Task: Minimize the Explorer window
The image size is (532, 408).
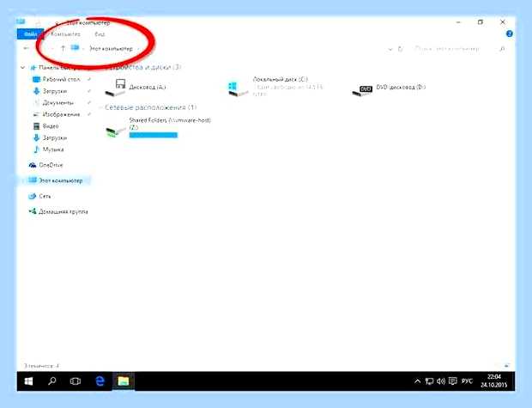Action: point(458,22)
